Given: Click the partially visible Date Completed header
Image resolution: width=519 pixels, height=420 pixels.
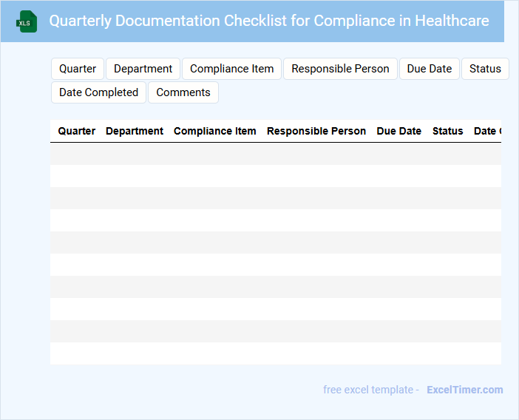Looking at the screenshot, I should (x=487, y=131).
